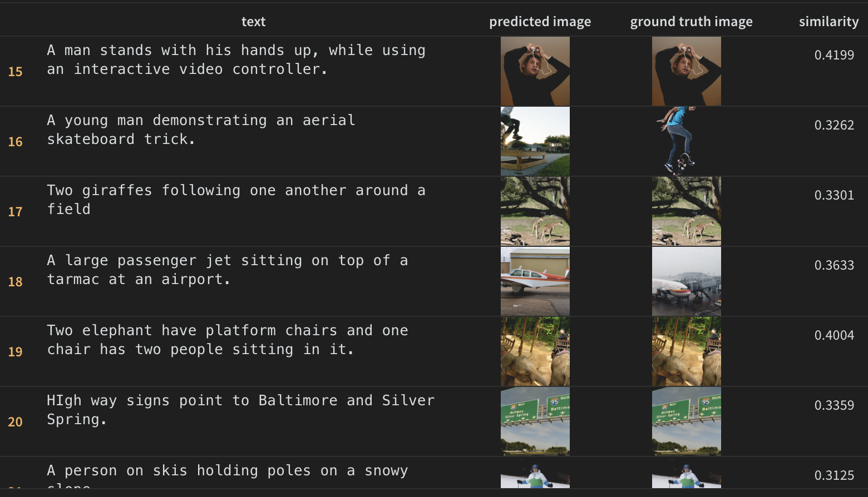Open predicted small airplane image in row 18

click(x=535, y=281)
